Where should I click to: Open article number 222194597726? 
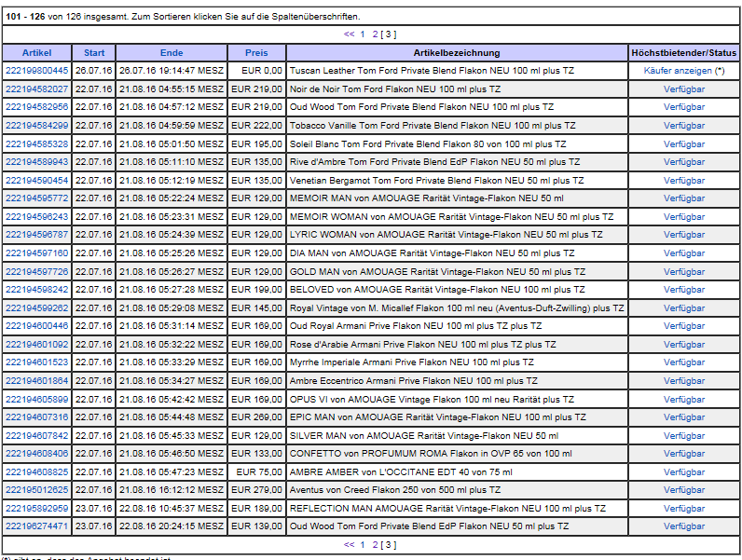point(37,271)
